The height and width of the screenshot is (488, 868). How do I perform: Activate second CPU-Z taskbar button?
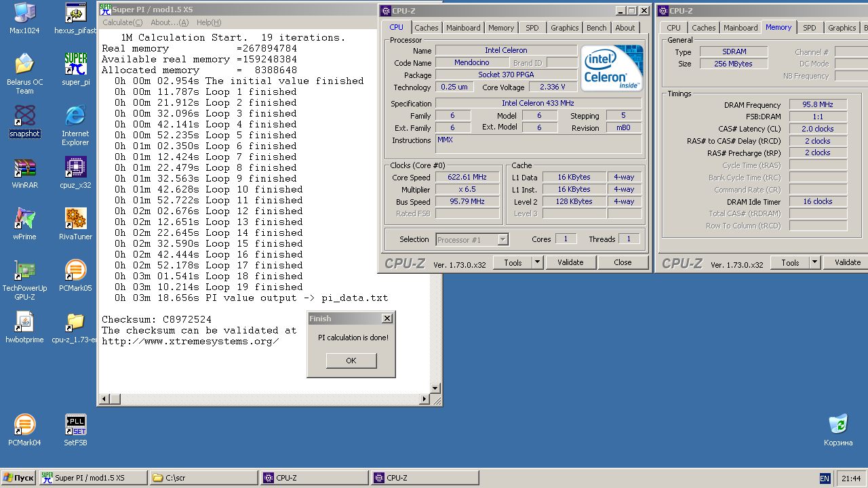pyautogui.click(x=425, y=478)
